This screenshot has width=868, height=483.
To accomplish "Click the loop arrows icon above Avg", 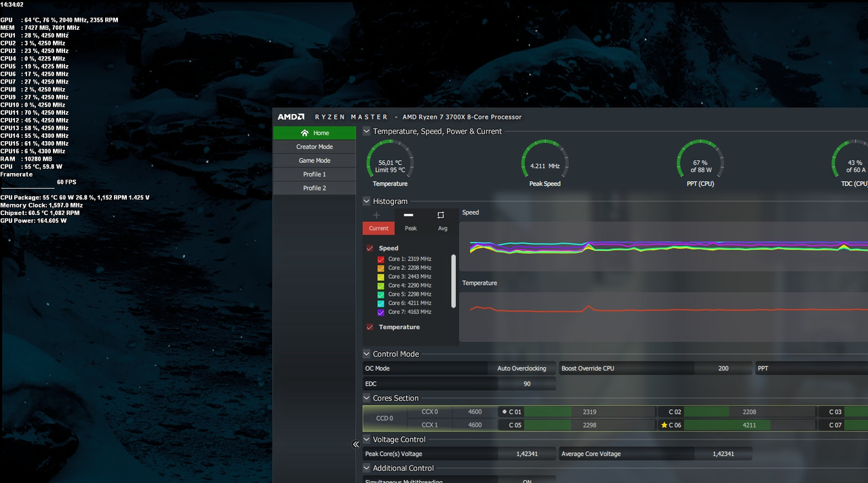I will coord(441,215).
